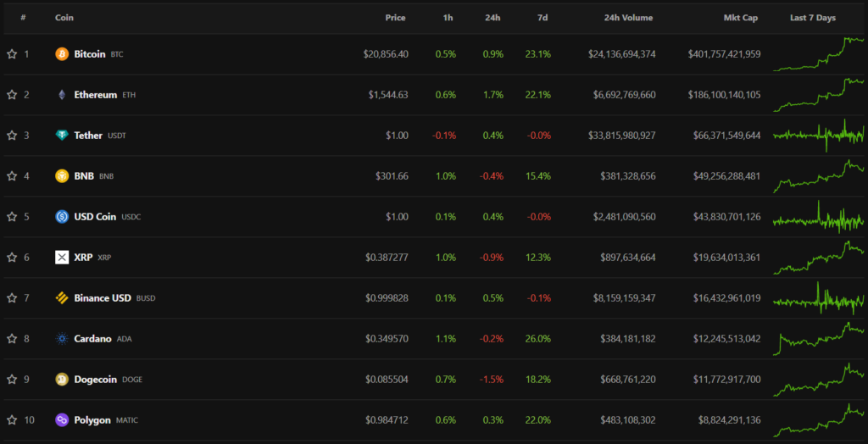The image size is (868, 444).
Task: Click the Binance USD logo icon
Action: [x=62, y=298]
